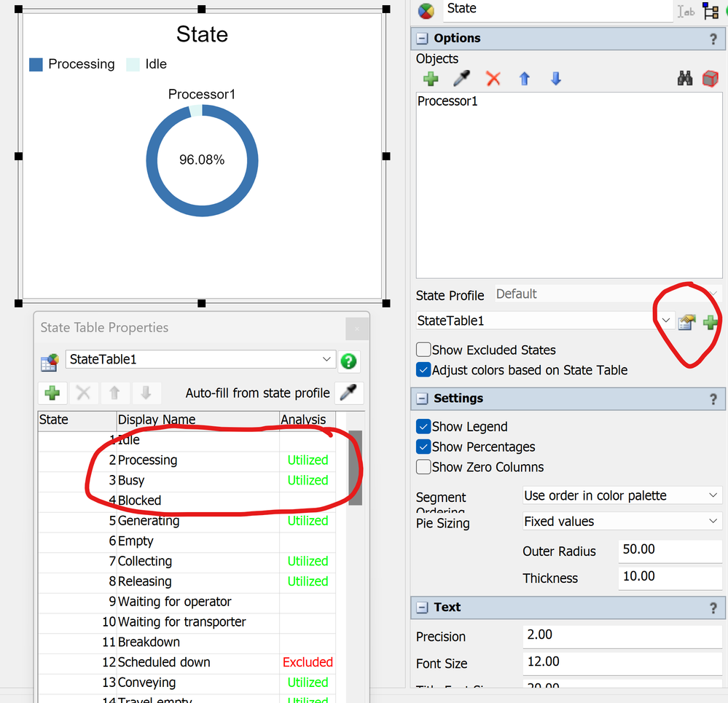Viewport: 728px width, 703px height.
Task: Click the gray move-up arrow in State Table Properties
Action: tap(114, 393)
